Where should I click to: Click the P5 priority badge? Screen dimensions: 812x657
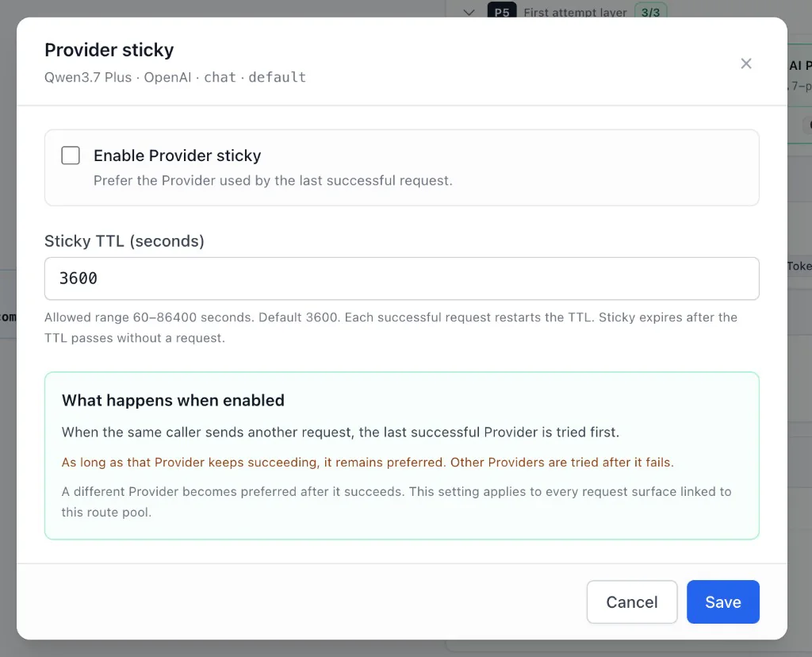click(502, 11)
